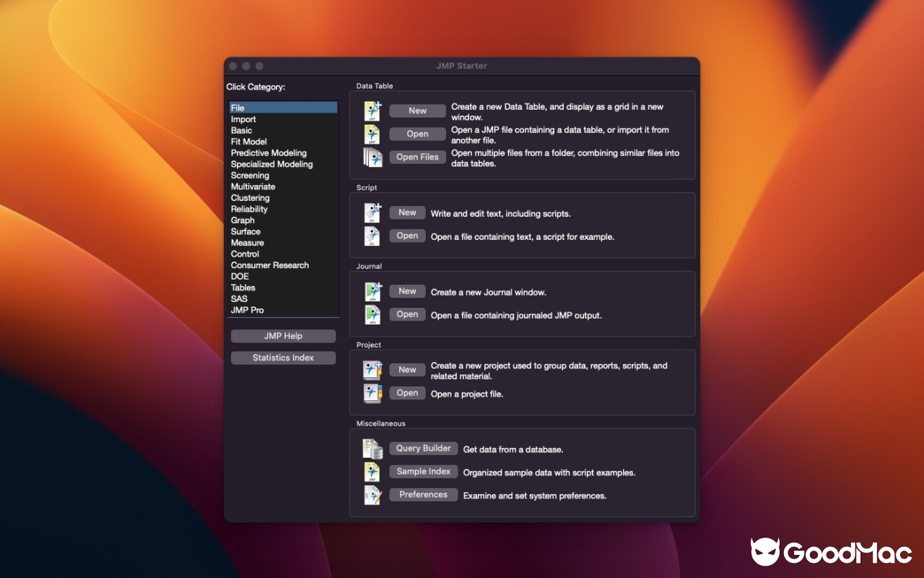Click the new Project icon
The image size is (924, 578).
pyautogui.click(x=372, y=369)
